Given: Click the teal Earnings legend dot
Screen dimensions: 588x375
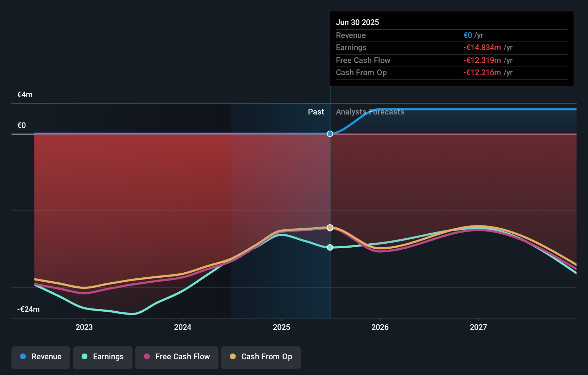Looking at the screenshot, I should (x=84, y=357).
